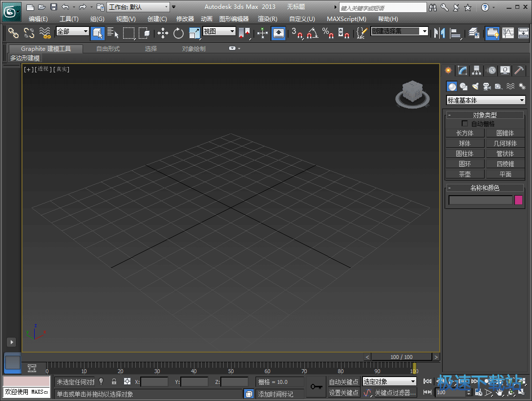Image resolution: width=532 pixels, height=401 pixels.
Task: Switch to the 对象绘制 ribbon tab
Action: point(193,49)
